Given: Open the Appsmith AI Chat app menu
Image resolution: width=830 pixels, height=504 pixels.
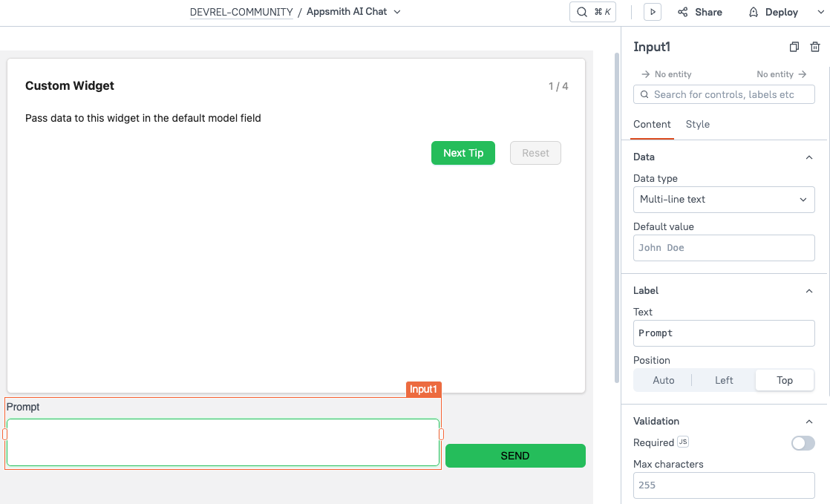Looking at the screenshot, I should (x=398, y=12).
